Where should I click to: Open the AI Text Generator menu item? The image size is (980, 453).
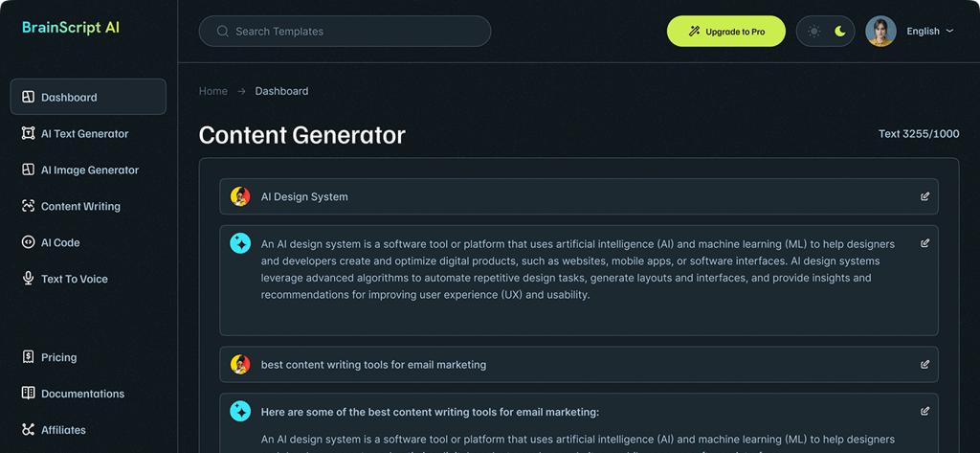pyautogui.click(x=84, y=134)
